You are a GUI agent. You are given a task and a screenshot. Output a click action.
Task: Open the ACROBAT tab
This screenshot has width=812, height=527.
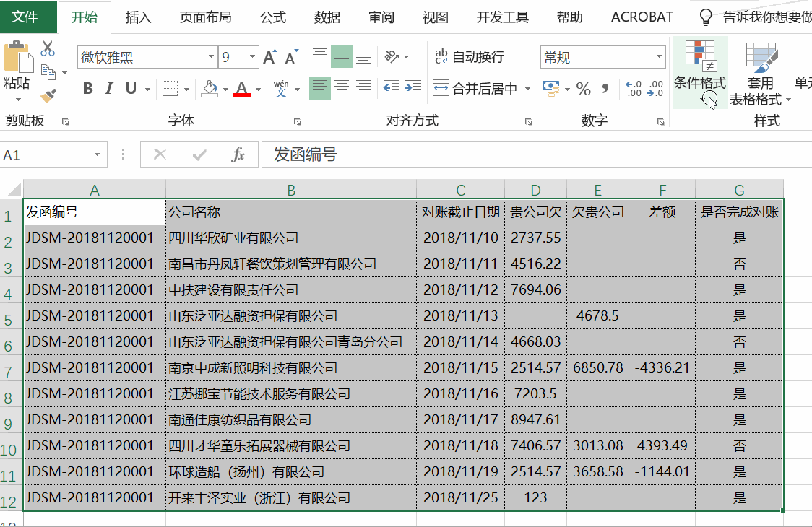click(x=642, y=17)
